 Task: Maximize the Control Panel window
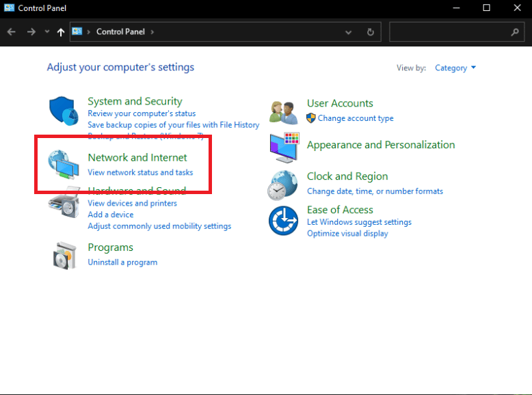pos(487,8)
